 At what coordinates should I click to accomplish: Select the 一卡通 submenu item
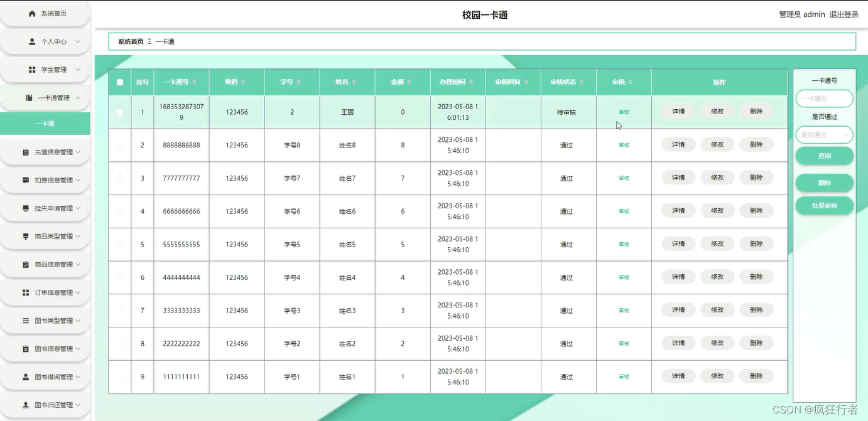point(45,124)
